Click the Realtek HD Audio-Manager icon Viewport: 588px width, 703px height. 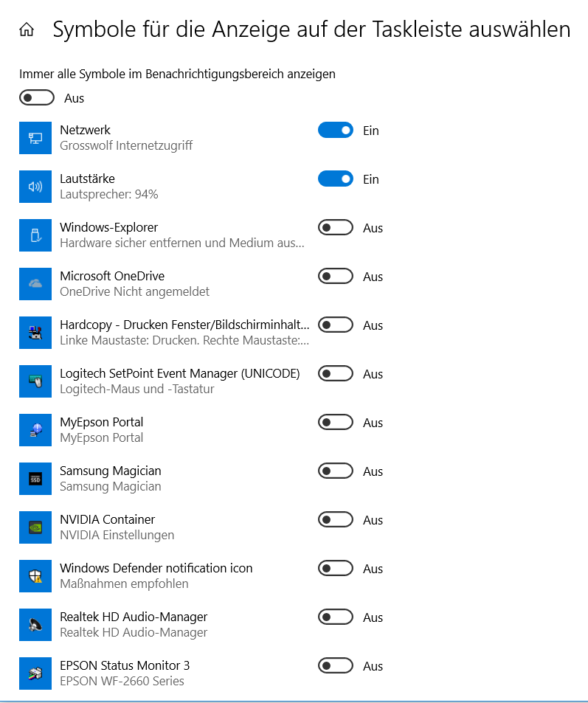tap(35, 625)
